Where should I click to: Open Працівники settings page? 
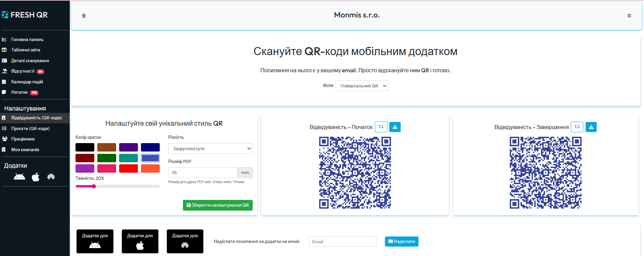click(23, 139)
